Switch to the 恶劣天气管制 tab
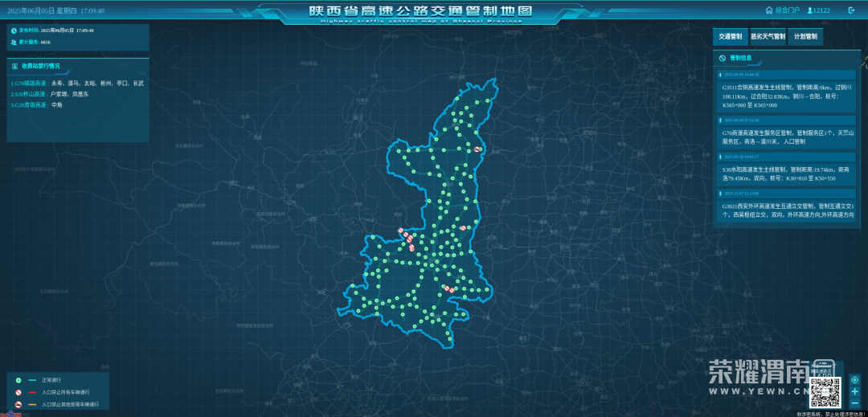 pos(768,37)
